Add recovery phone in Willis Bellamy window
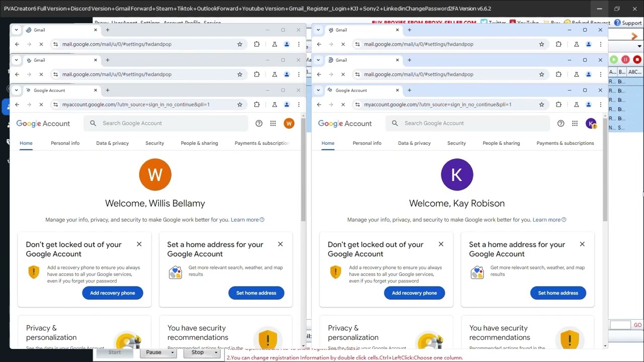Screen dimensions: 644x362 113,293
